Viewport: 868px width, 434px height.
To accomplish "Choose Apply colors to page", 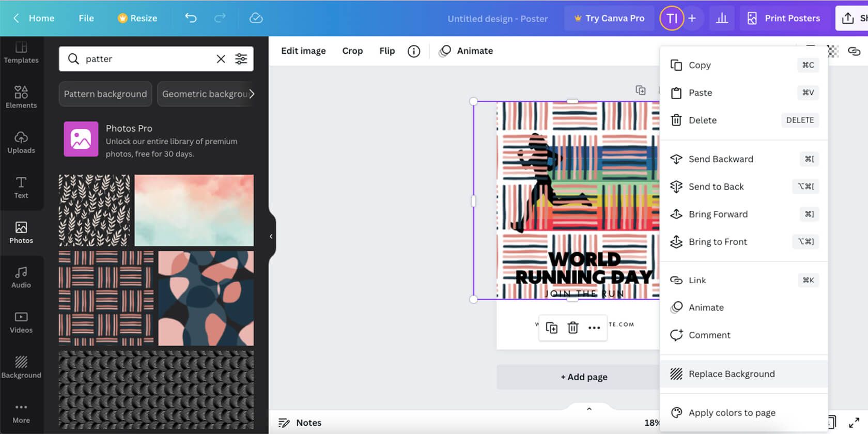I will pos(744,413).
